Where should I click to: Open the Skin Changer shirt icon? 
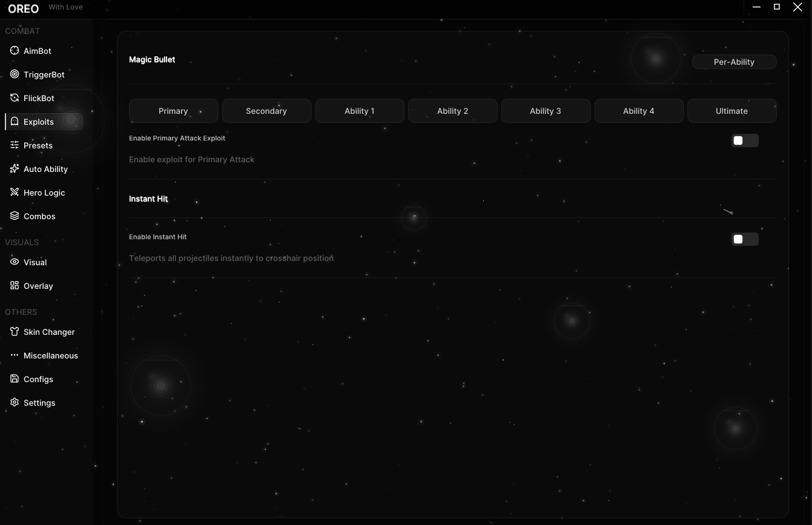tap(15, 332)
